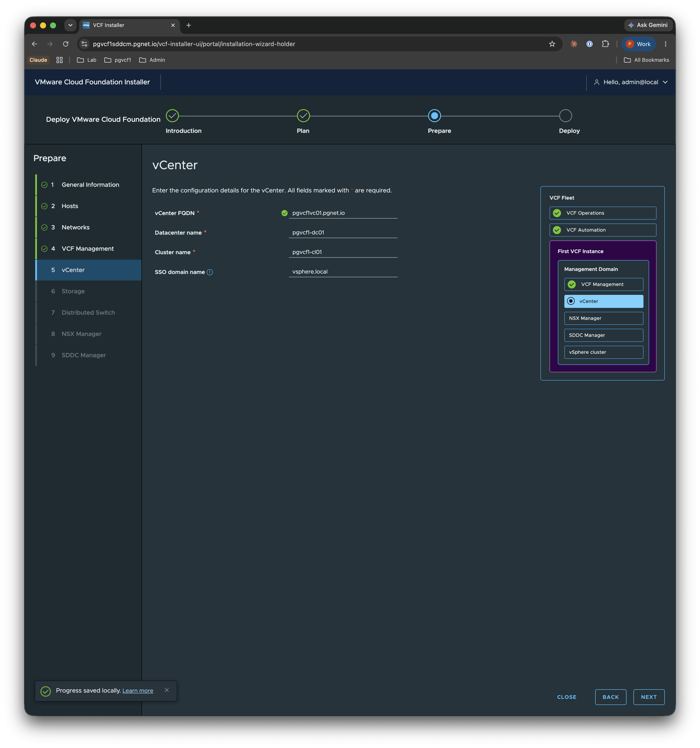The image size is (700, 748).
Task: Click the Introduction step circle
Action: point(172,116)
